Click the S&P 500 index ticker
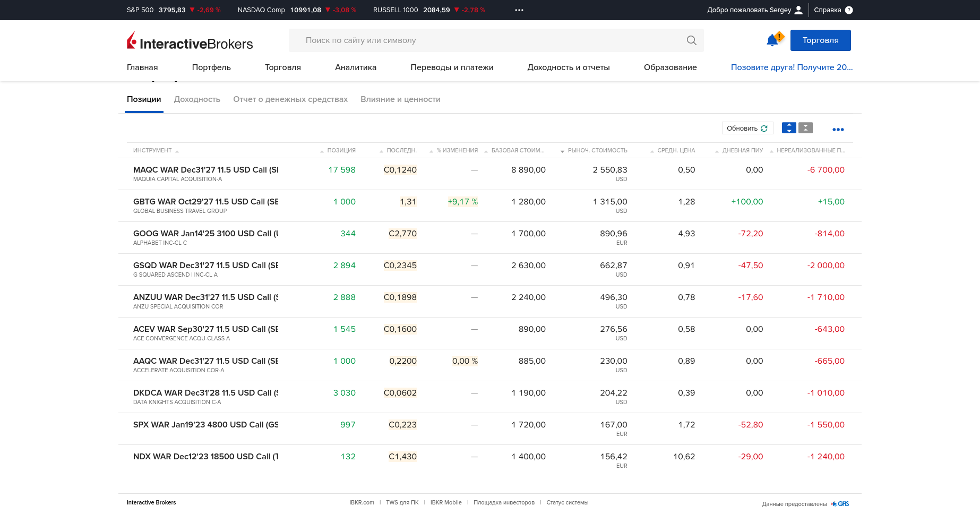The height and width of the screenshot is (514, 980). (x=174, y=10)
